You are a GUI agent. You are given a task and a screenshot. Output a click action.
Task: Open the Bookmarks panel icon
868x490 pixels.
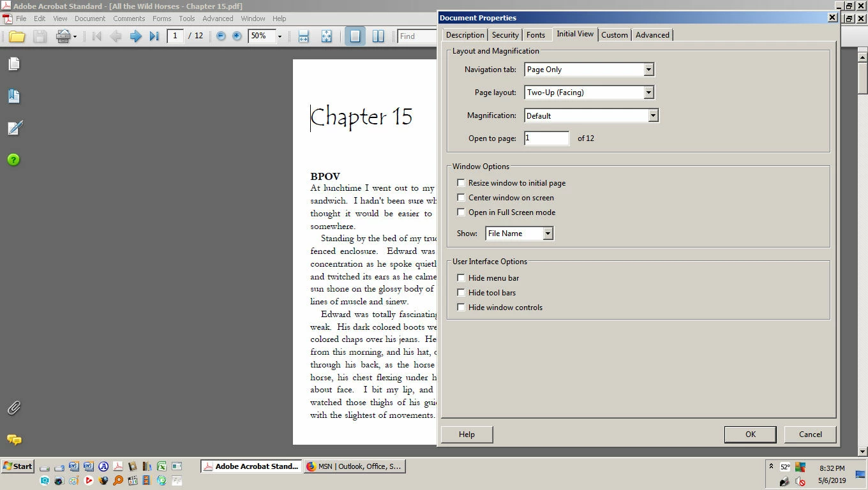point(14,96)
